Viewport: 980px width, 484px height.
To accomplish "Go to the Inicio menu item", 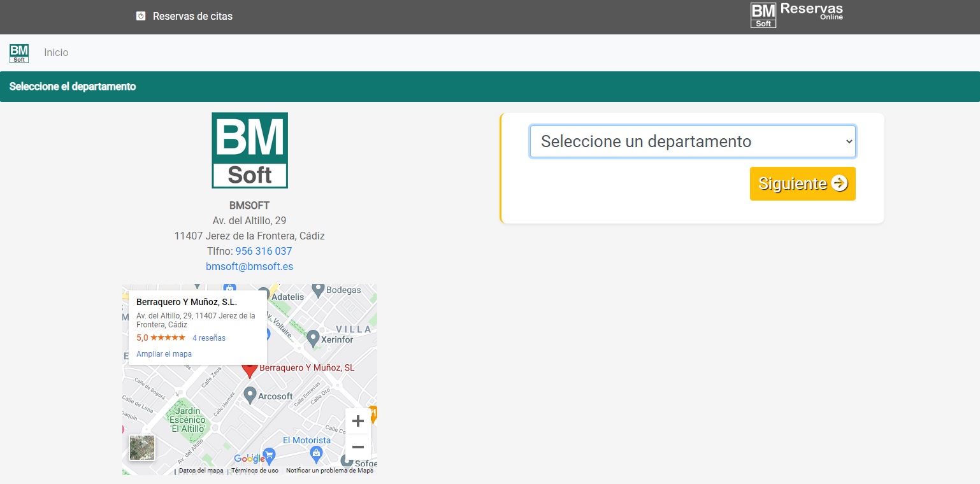I will click(56, 53).
